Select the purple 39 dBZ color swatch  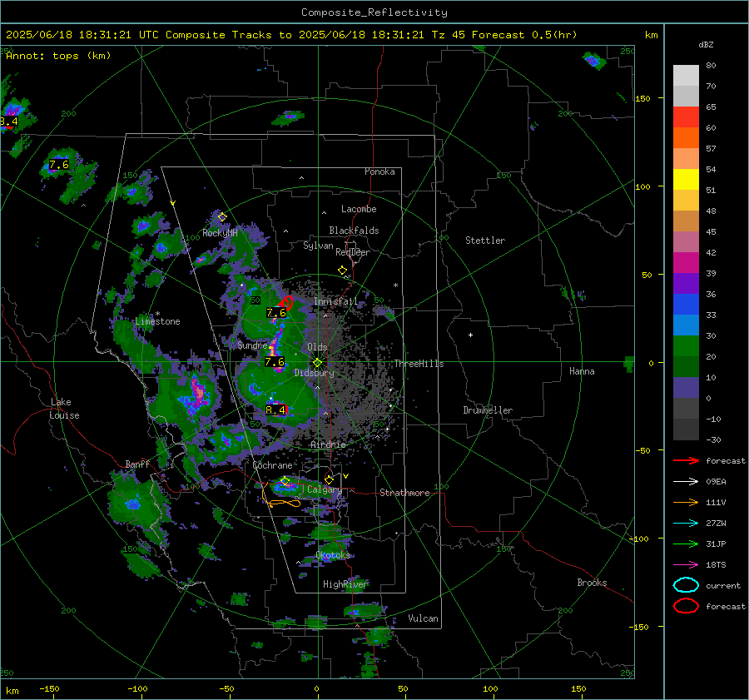(x=686, y=284)
